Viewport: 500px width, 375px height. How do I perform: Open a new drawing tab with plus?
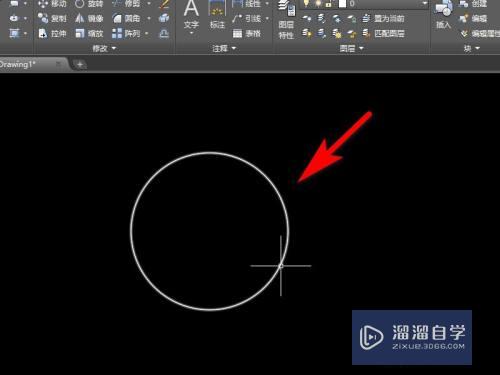click(x=80, y=65)
